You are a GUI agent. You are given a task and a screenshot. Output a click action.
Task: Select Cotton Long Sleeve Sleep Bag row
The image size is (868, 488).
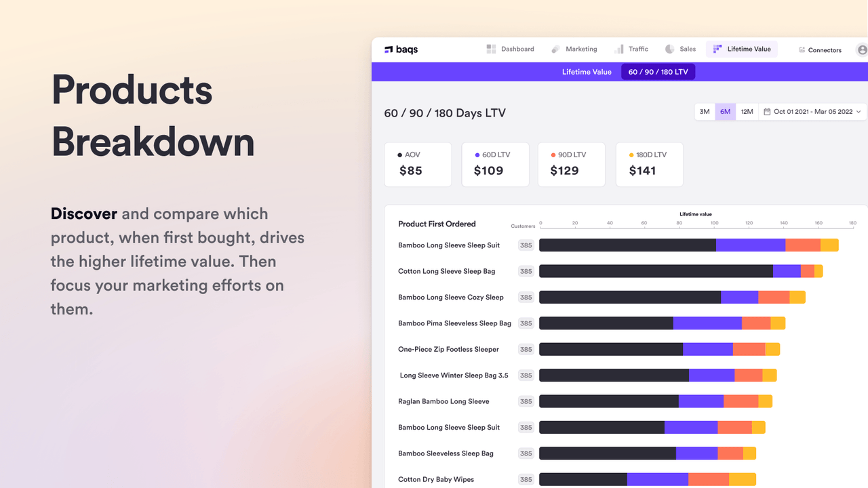[610, 271]
